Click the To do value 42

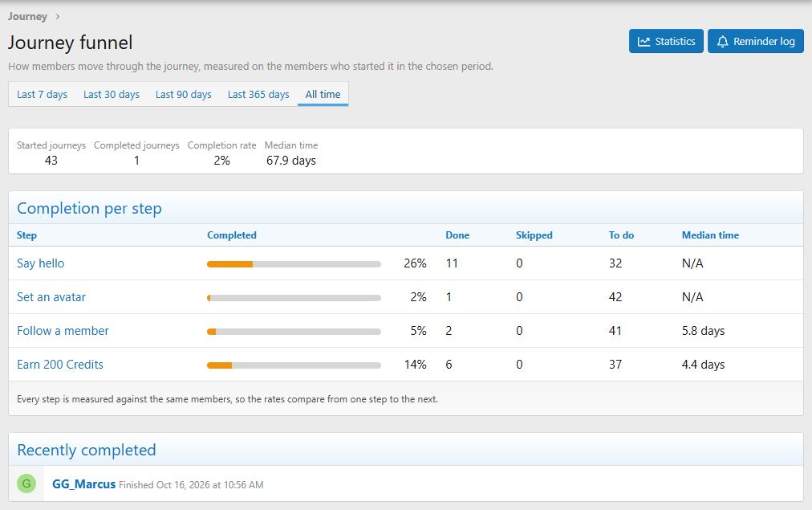615,297
